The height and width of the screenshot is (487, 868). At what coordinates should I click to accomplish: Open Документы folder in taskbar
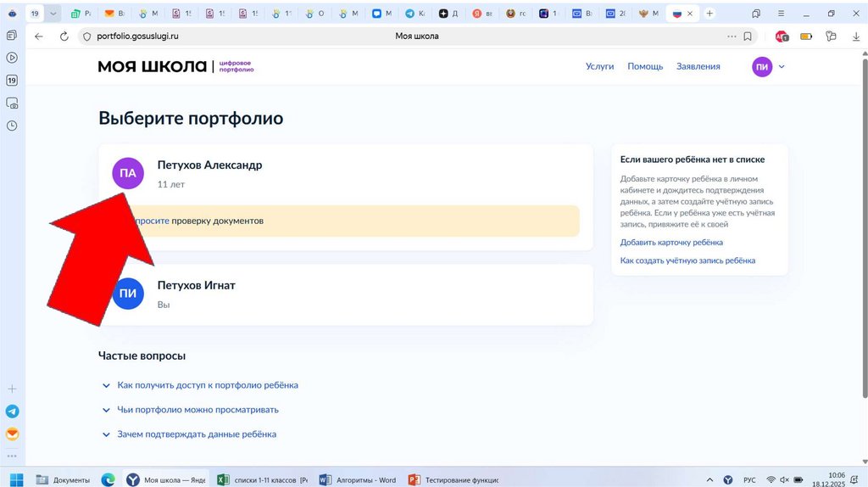pyautogui.click(x=63, y=480)
